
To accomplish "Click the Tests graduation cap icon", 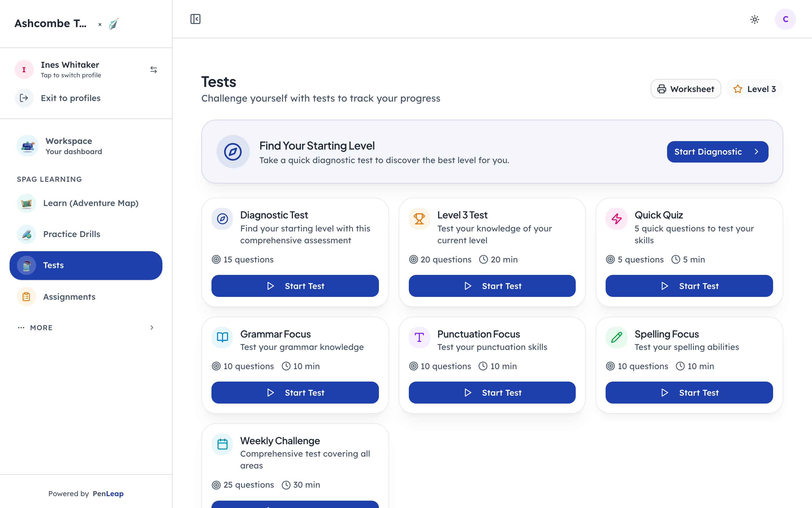I will coord(27,265).
